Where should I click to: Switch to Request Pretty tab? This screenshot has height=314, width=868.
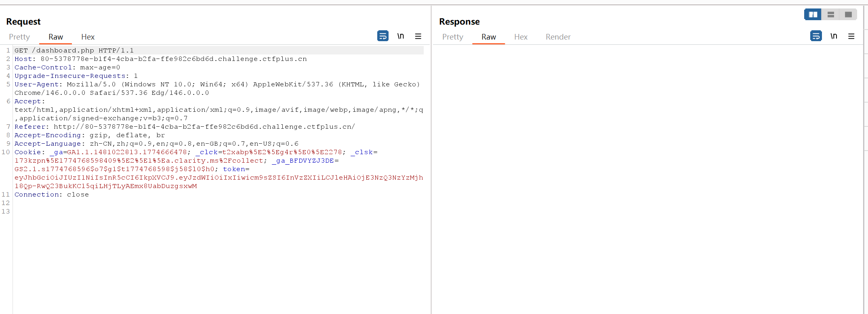click(19, 37)
